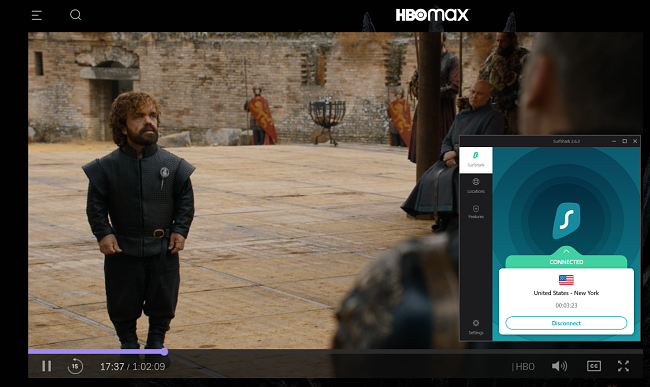Viewport: 650px width, 387px height.
Task: Open the search magnifier icon
Action: [75, 15]
